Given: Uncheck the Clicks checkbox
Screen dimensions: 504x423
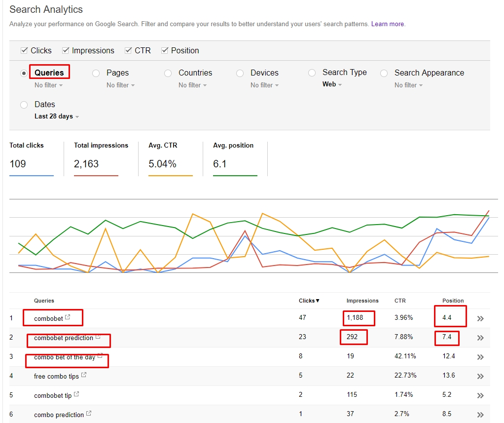Looking at the screenshot, I should click(x=24, y=50).
